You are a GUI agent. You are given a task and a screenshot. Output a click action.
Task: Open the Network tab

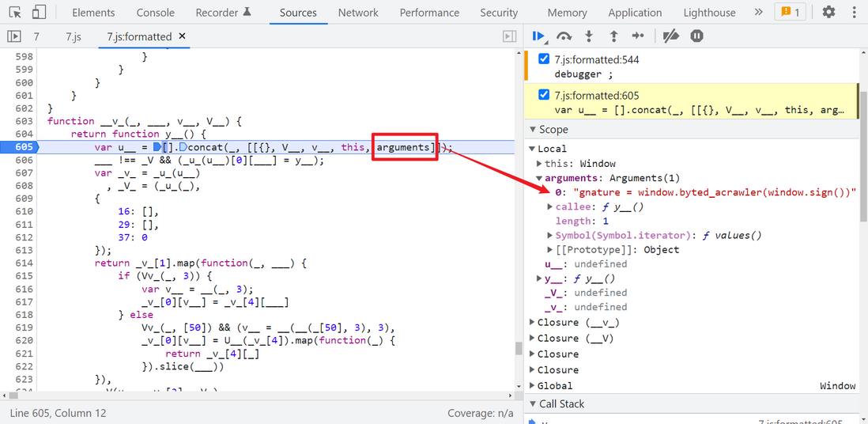click(x=358, y=12)
